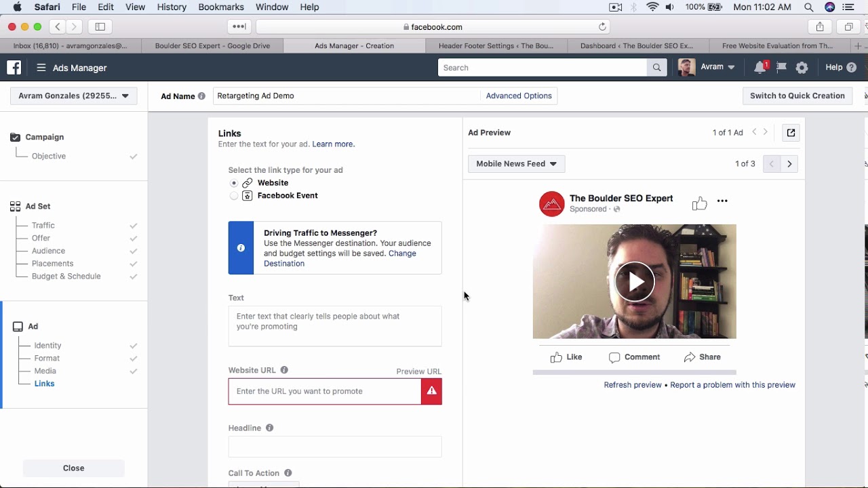
Task: Click the Help question mark icon
Action: [852, 68]
